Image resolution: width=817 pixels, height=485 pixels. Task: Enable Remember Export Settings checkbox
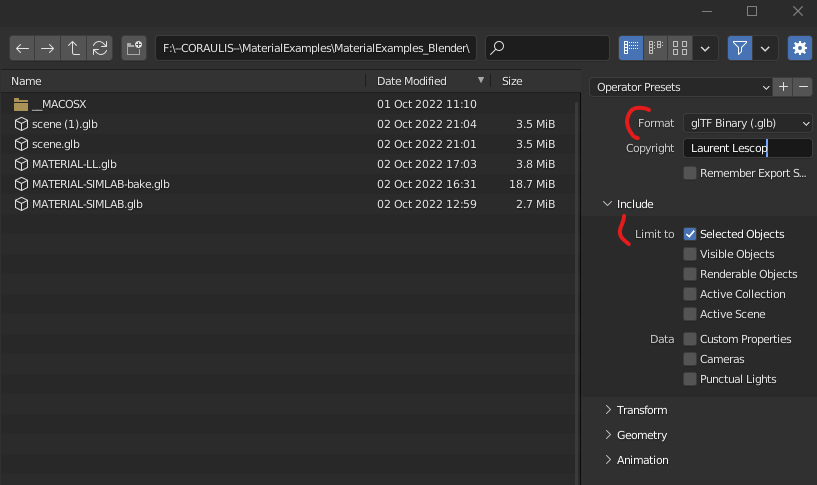tap(690, 173)
